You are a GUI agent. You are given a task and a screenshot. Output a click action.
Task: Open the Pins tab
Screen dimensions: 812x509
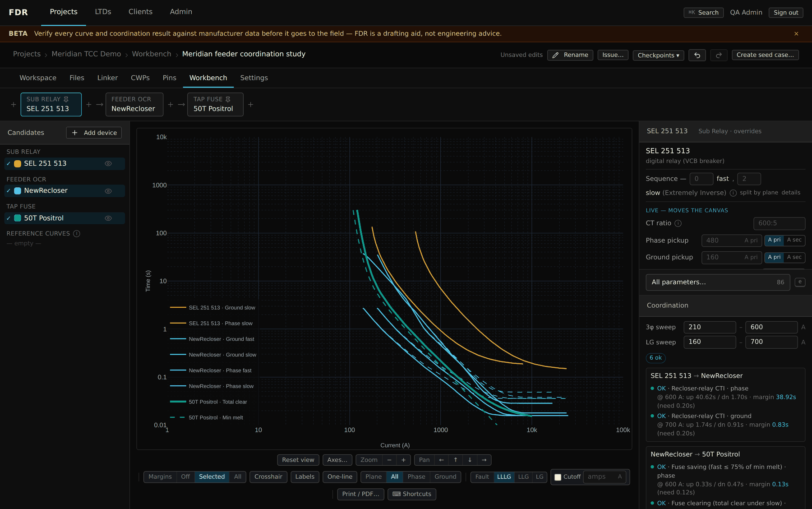point(169,78)
